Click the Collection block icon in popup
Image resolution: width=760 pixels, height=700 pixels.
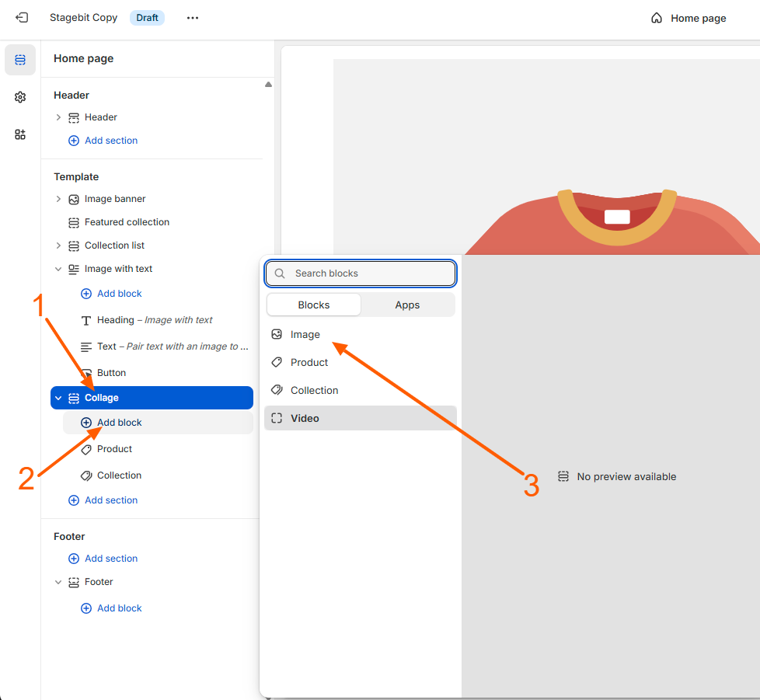[x=277, y=390]
